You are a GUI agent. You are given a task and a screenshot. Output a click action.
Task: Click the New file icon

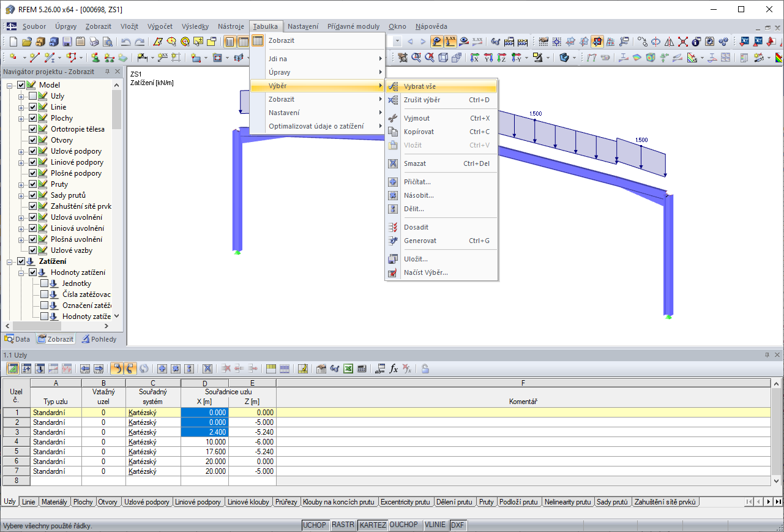coord(13,42)
